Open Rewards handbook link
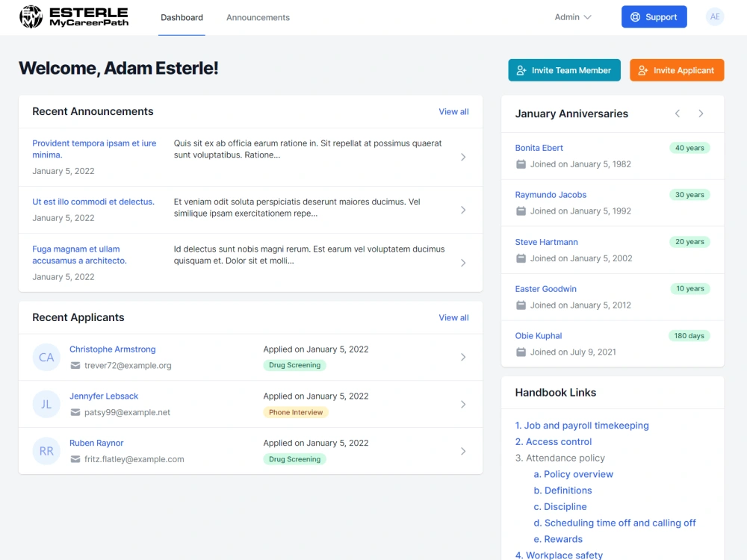Screen dimensions: 747x560 (x=558, y=539)
